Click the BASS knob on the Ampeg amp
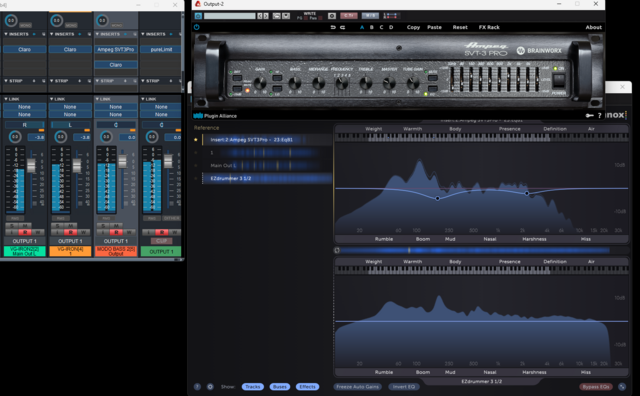Viewport: 640px width, 396px height. [294, 83]
